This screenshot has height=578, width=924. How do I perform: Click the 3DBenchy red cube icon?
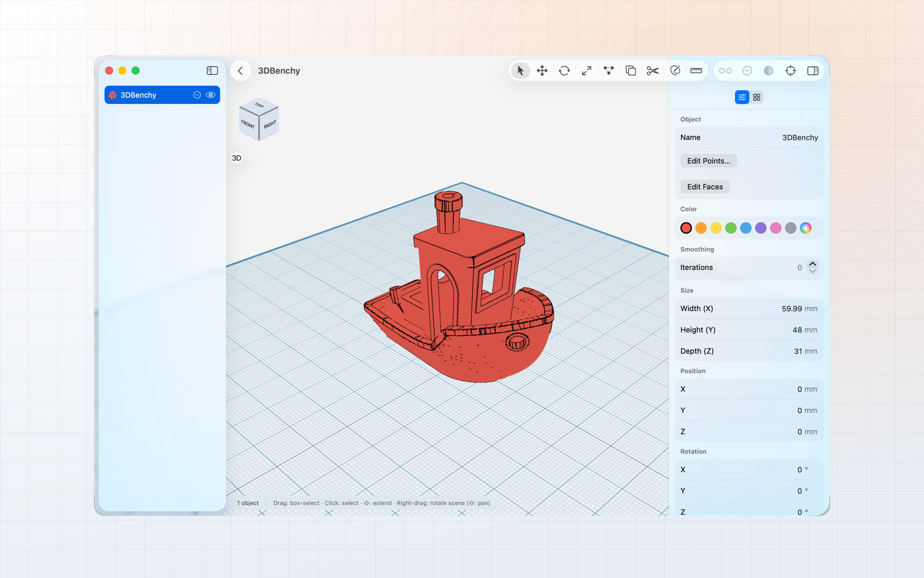[x=112, y=95]
